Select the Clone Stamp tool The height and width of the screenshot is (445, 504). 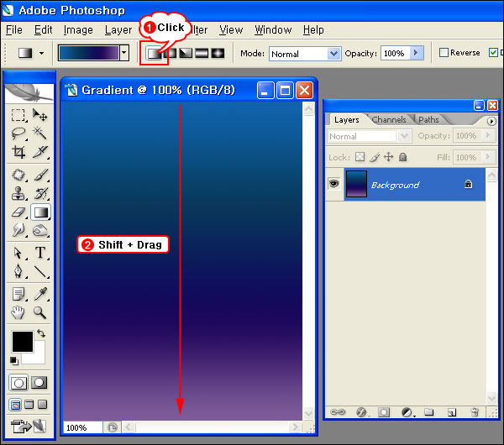(18, 194)
